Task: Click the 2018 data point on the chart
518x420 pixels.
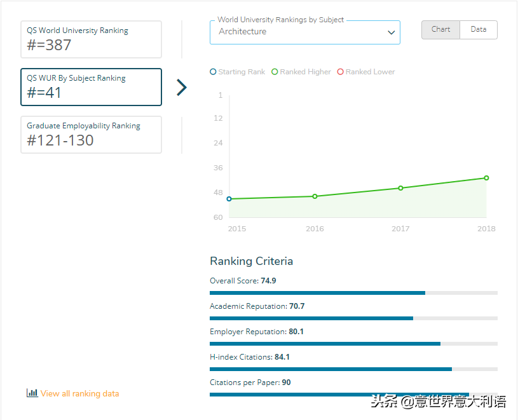Action: (x=486, y=178)
